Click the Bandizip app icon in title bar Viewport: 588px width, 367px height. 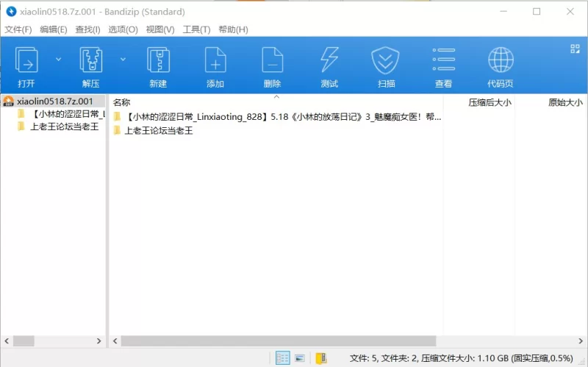(11, 12)
